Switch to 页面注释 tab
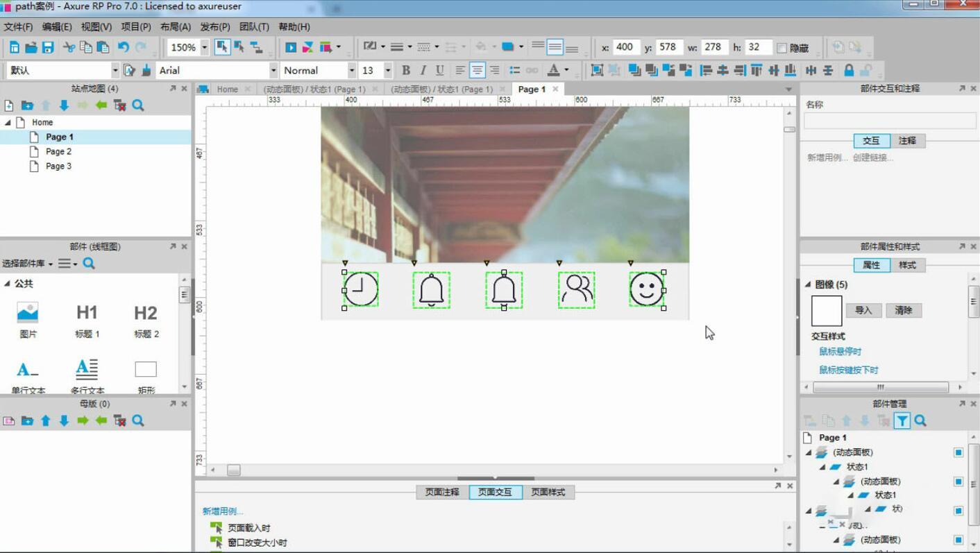 click(x=442, y=492)
